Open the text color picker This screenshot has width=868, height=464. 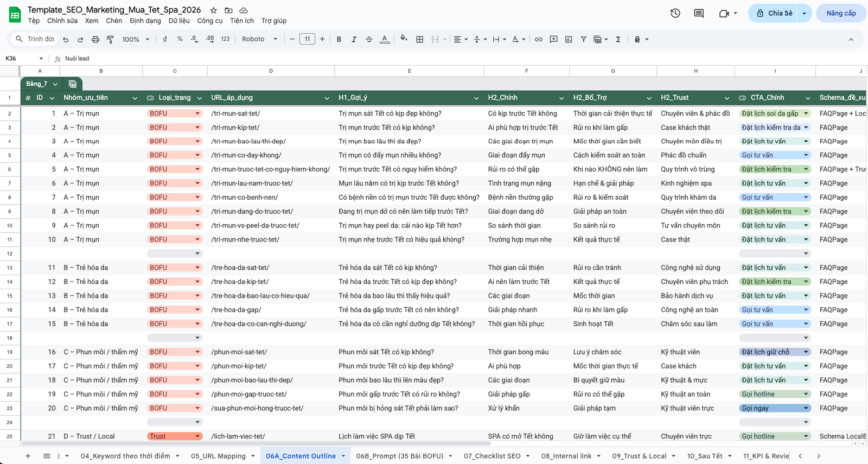(384, 39)
